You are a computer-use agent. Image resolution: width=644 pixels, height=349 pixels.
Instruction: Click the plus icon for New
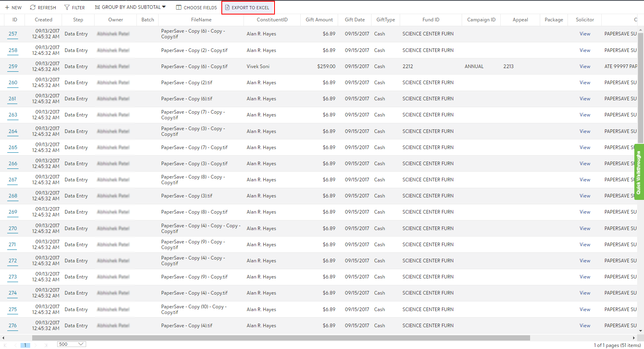pyautogui.click(x=7, y=8)
